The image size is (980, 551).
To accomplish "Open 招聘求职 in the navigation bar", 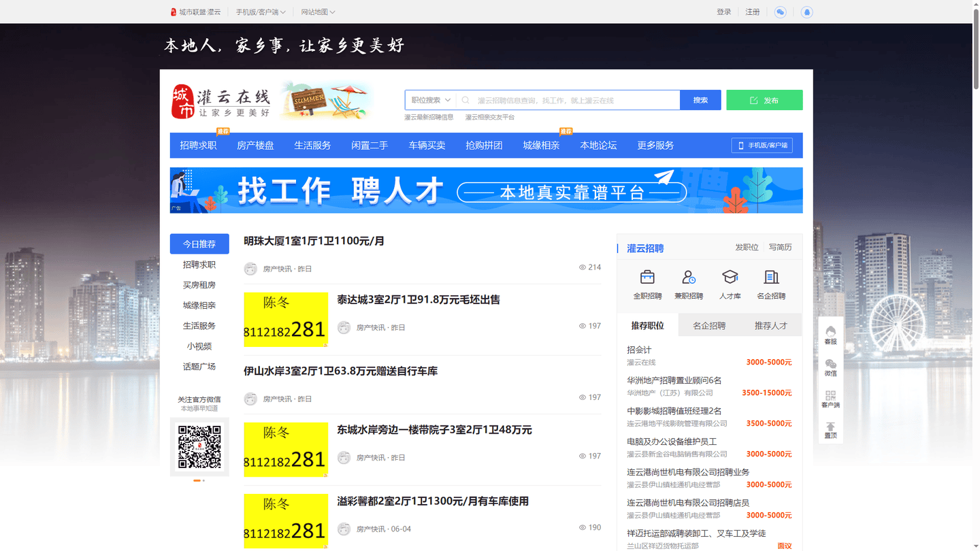I will 198,146.
